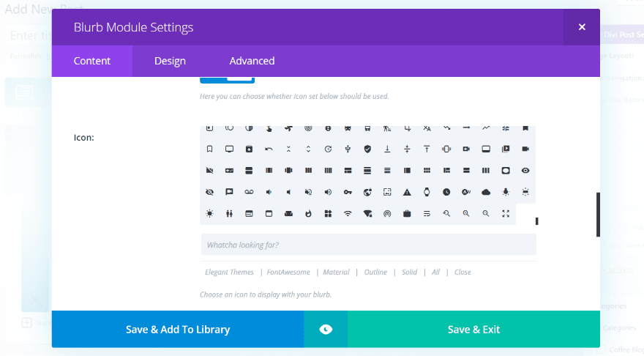Screen dimensions: 644x356
Task: Open the Advanced tab
Action: pyautogui.click(x=252, y=61)
